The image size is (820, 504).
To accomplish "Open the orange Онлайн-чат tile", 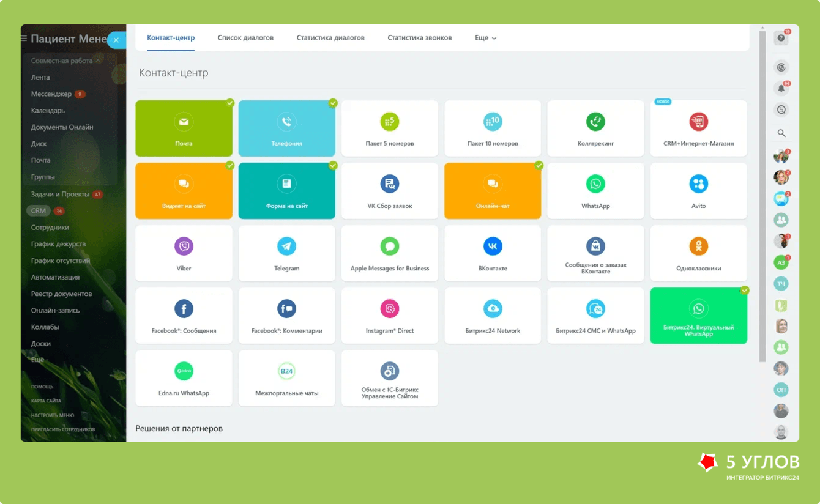I will tap(493, 191).
